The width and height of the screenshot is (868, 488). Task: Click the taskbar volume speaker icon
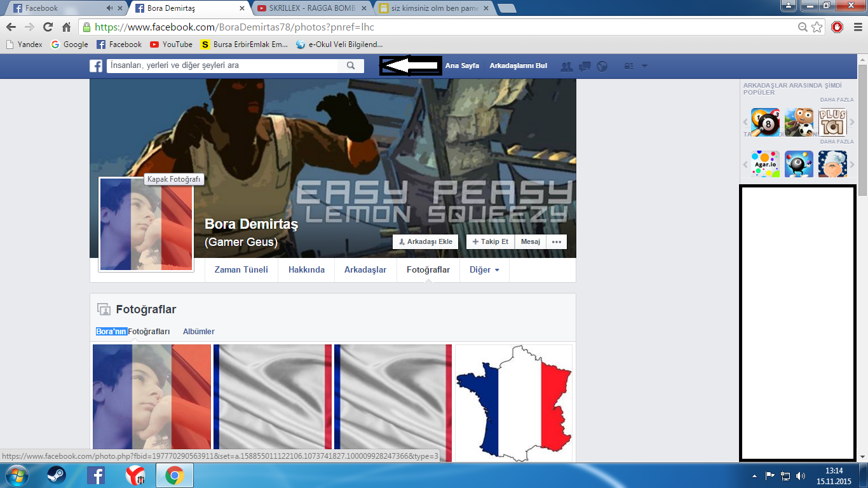(x=801, y=475)
